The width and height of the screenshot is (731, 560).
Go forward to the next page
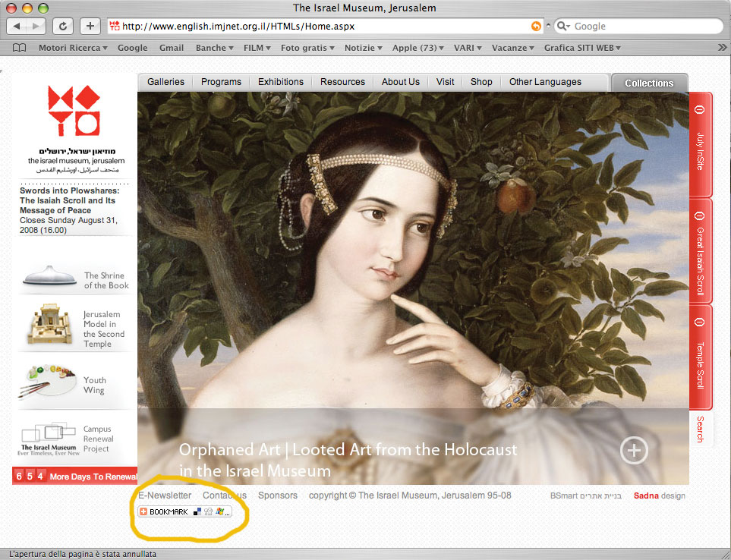[x=36, y=26]
